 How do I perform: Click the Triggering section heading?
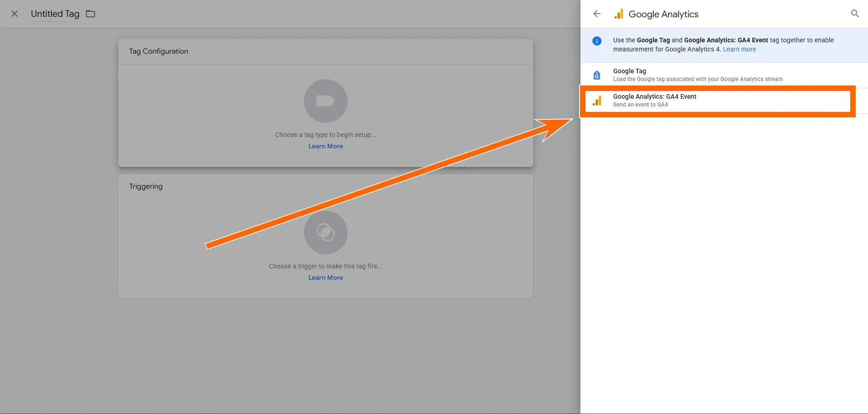(x=146, y=187)
